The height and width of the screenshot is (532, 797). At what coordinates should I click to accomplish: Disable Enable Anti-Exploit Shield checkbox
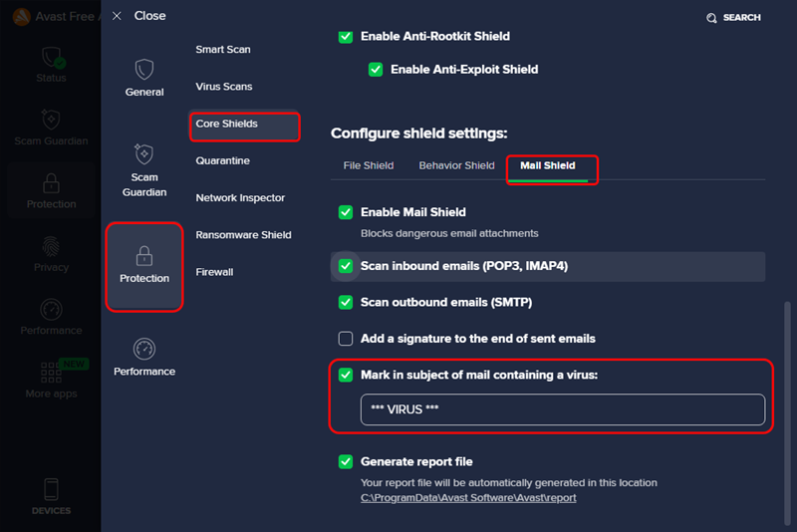(376, 70)
